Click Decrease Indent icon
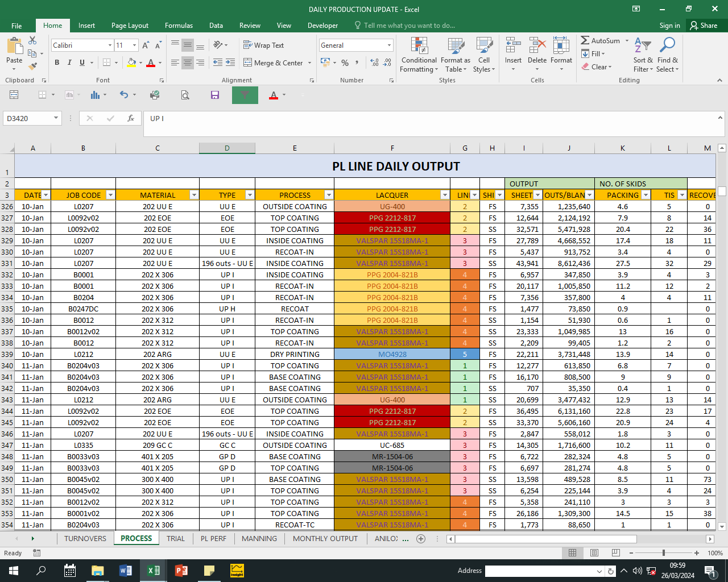Screen dimensions: 728x582 pos(218,63)
